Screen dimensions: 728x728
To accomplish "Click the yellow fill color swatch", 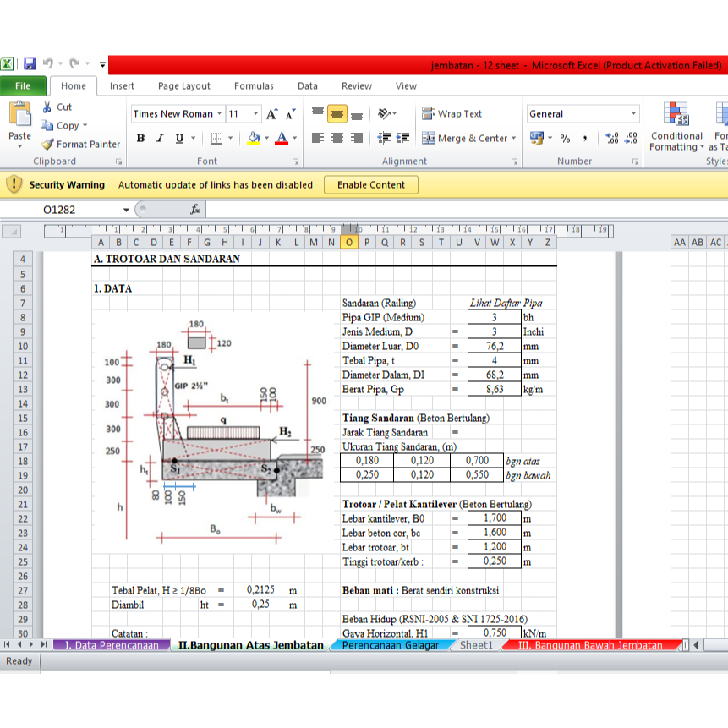I will (254, 139).
